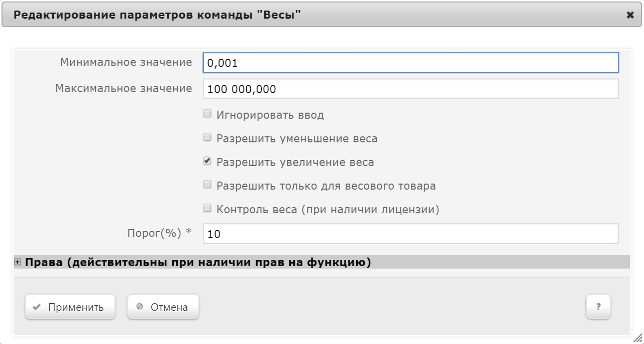
Task: Close the "Весы" parameters dialog
Action: [630, 15]
